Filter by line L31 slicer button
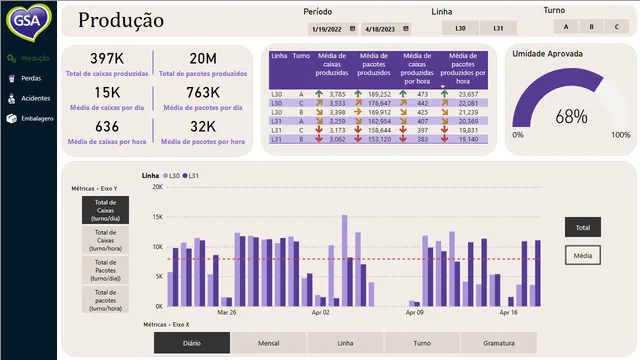Image resolution: width=640 pixels, height=360 pixels. coord(498,28)
